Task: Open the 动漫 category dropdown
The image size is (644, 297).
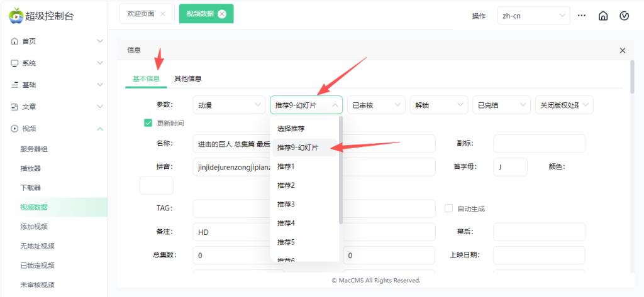Action: (229, 105)
